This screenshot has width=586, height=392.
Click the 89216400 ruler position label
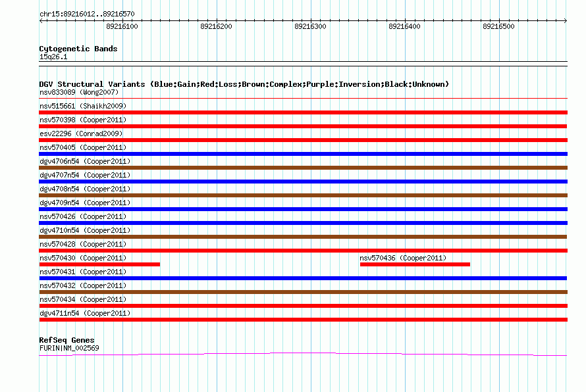click(405, 26)
